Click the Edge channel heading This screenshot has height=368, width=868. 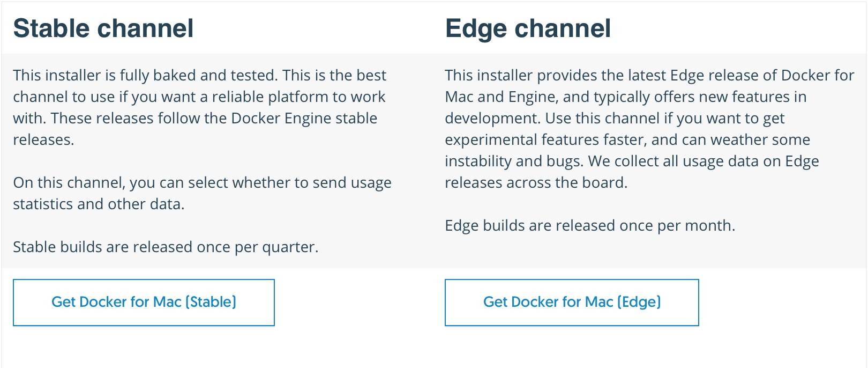tap(528, 28)
